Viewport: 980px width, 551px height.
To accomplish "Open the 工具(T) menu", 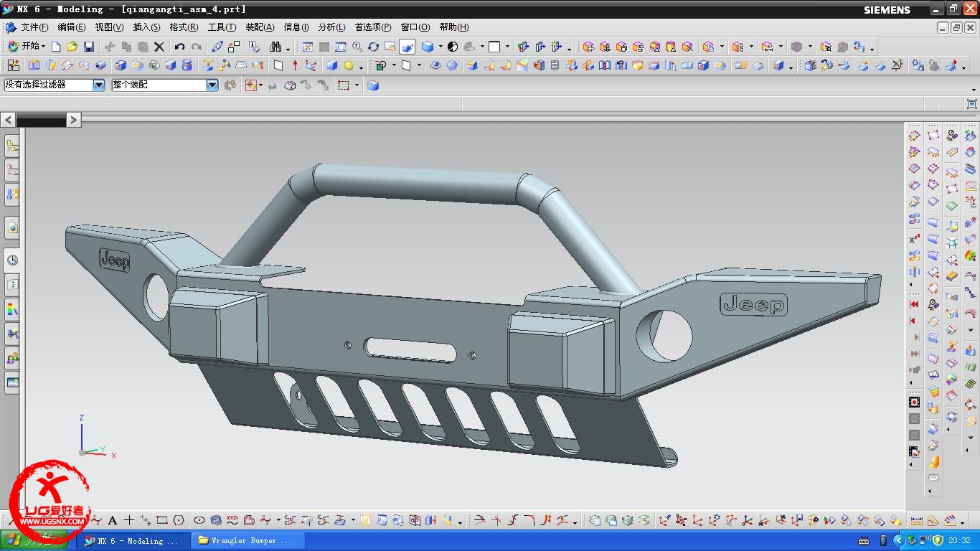I will pyautogui.click(x=222, y=27).
